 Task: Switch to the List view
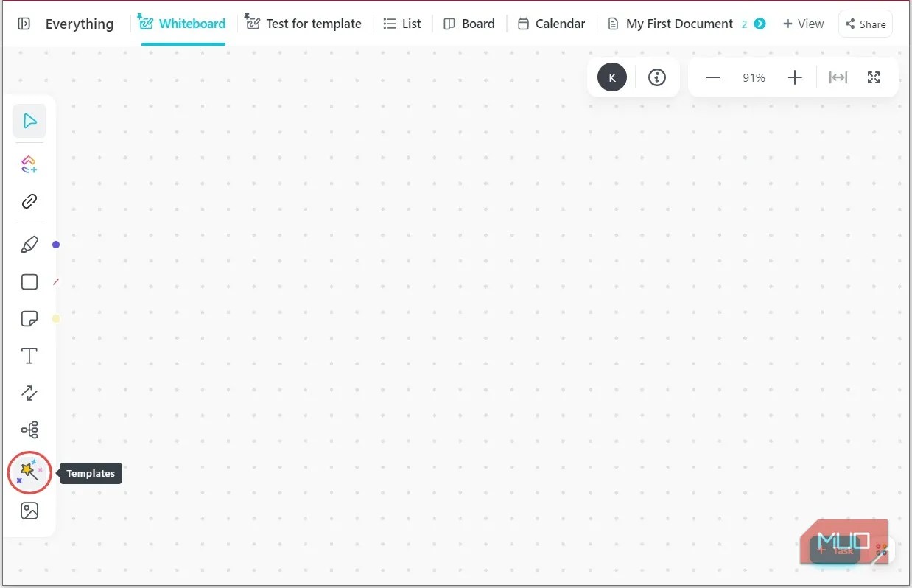coord(402,24)
